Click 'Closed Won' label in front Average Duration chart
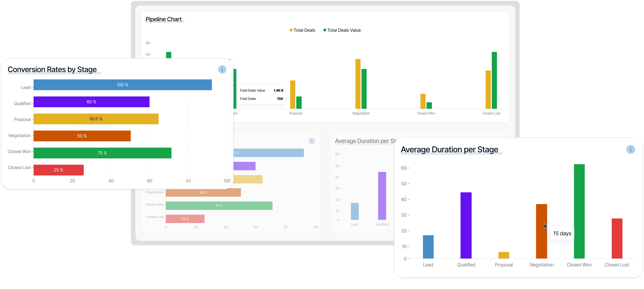The height and width of the screenshot is (289, 644). (579, 265)
